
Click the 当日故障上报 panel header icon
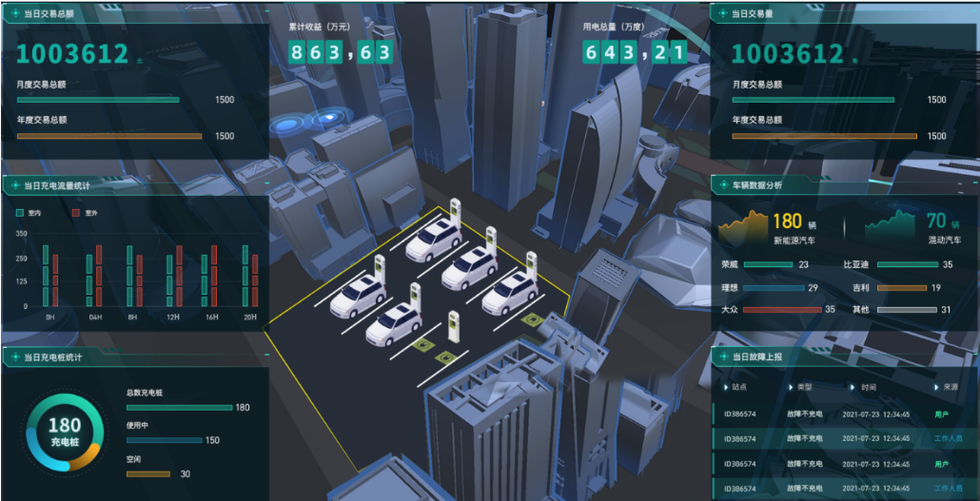[x=722, y=356]
